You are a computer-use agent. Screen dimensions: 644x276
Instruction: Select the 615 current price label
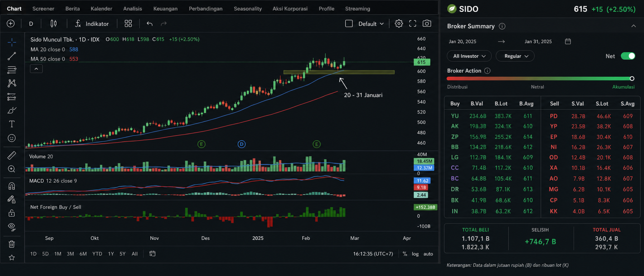(421, 62)
